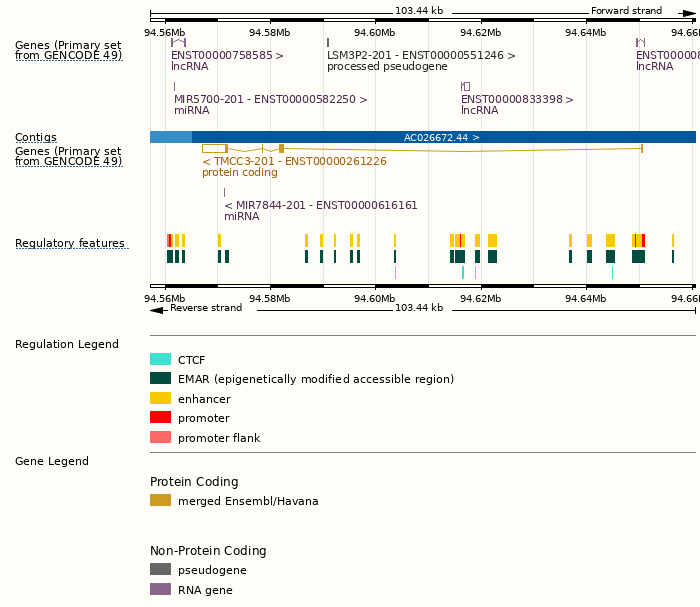Click the CTCF cyan legend swatch
This screenshot has width=700, height=607.
pos(160,359)
